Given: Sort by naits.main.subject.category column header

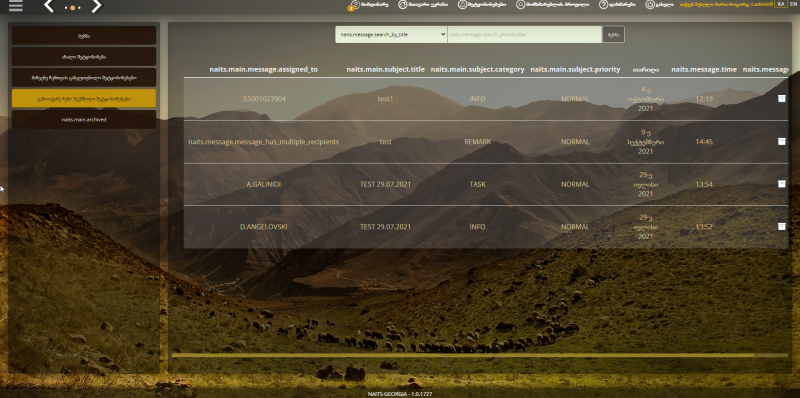Looking at the screenshot, I should [x=478, y=69].
